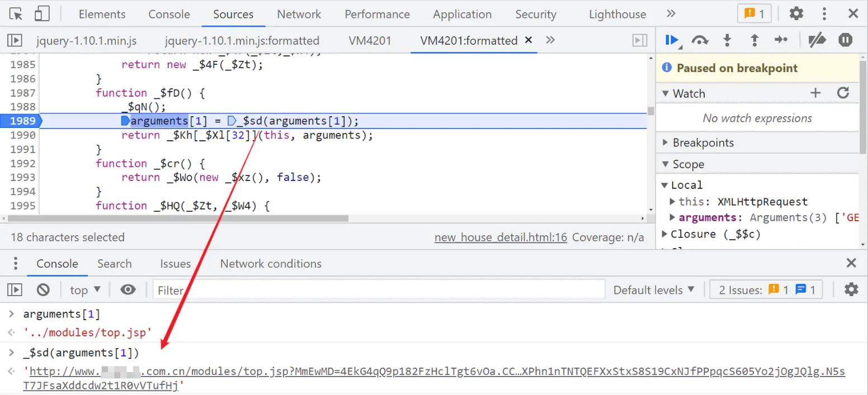Create a live expression with eye icon

(128, 289)
